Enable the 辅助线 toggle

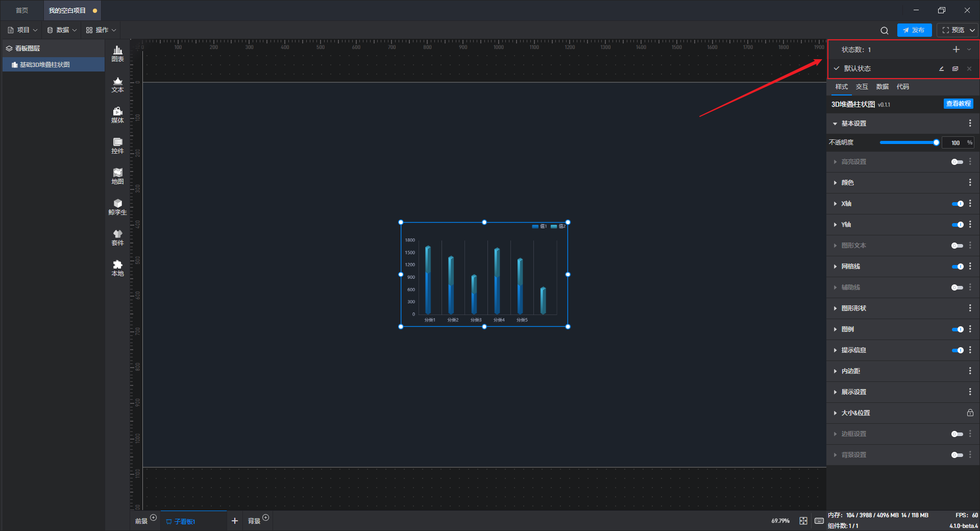[x=957, y=287]
